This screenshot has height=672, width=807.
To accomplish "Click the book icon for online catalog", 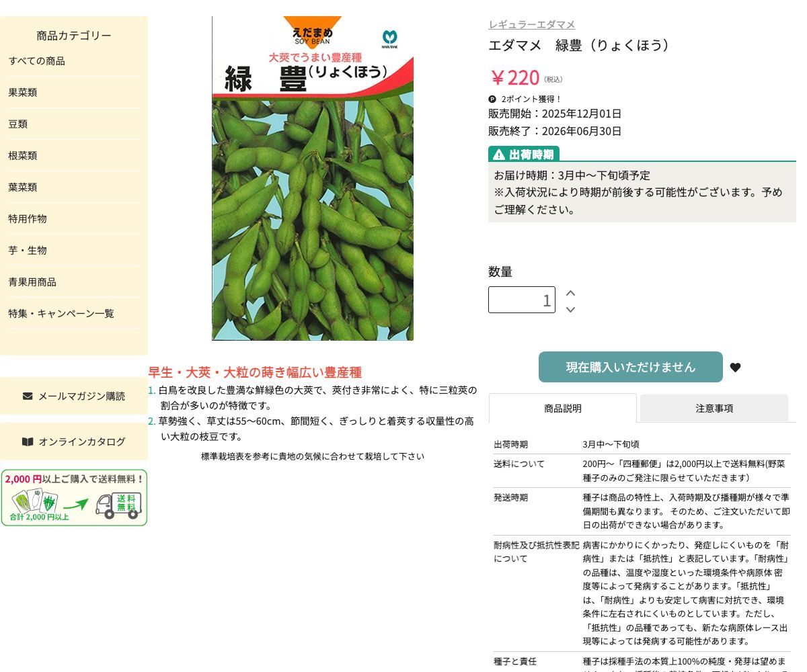I will coord(28,442).
